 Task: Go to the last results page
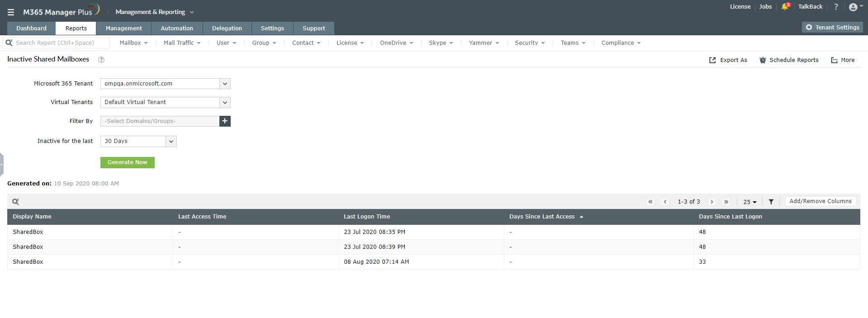coord(726,202)
